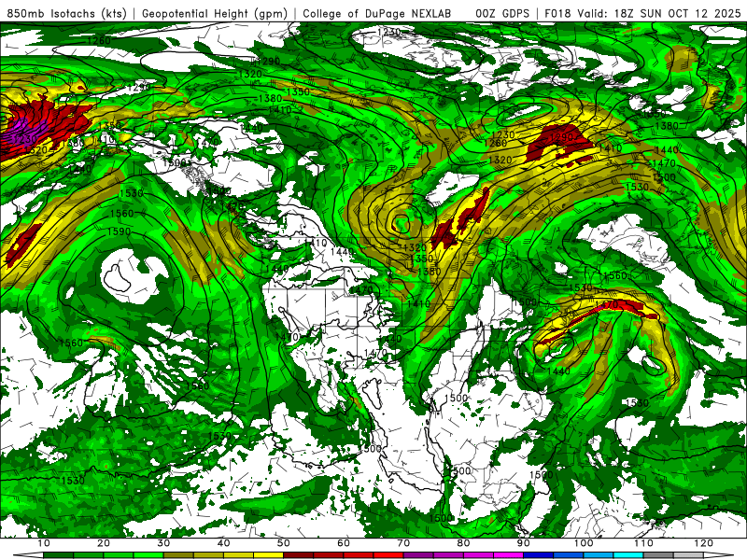
Task: Select the dark gray 110-115 kt legend swatch
Action: [x=658, y=555]
